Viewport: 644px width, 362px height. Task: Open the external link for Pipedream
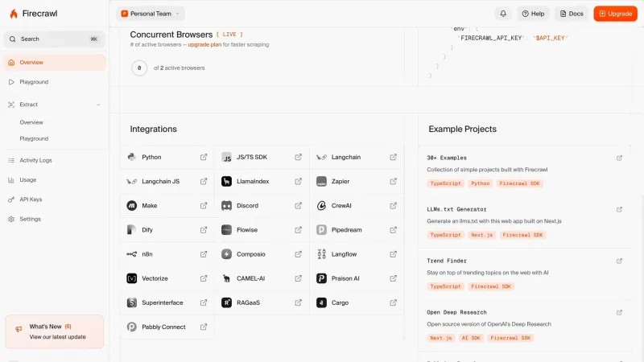pyautogui.click(x=393, y=230)
